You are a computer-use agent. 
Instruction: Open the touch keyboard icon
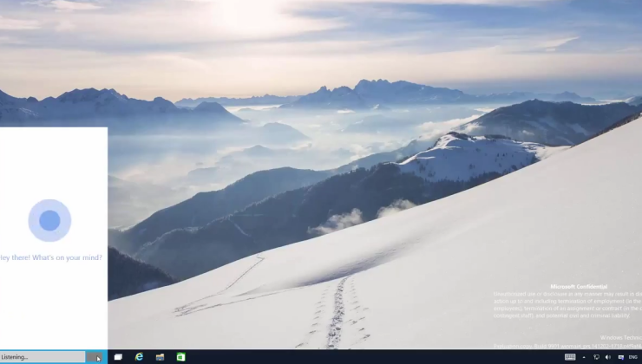pyautogui.click(x=570, y=357)
